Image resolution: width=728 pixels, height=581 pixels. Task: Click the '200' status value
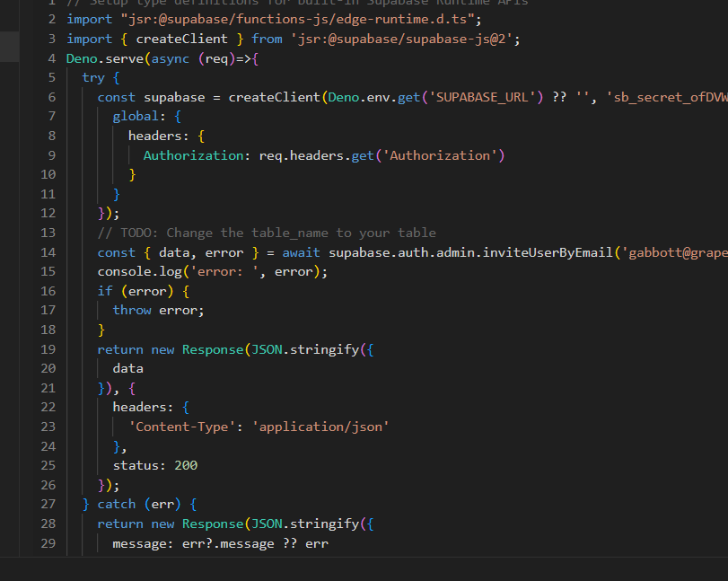pos(186,465)
